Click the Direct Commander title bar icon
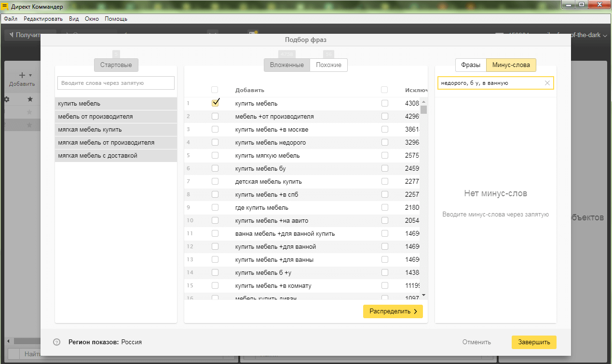 pos(5,6)
